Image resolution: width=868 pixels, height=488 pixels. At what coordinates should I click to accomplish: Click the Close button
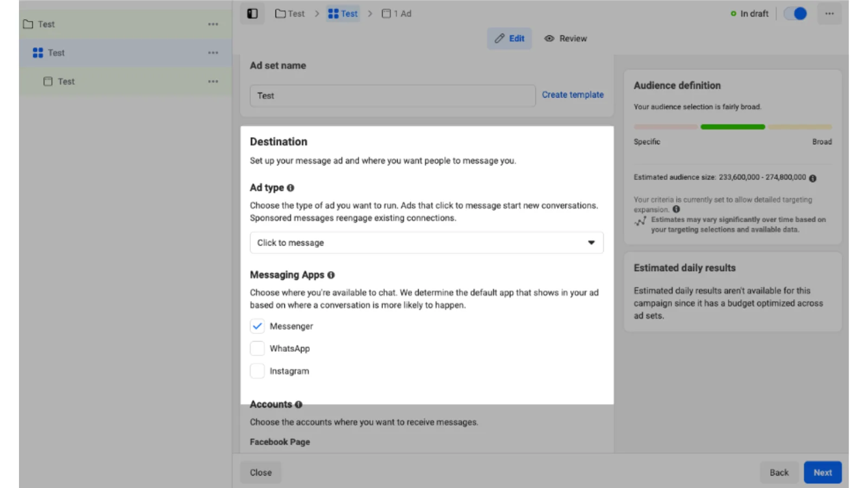pos(261,472)
